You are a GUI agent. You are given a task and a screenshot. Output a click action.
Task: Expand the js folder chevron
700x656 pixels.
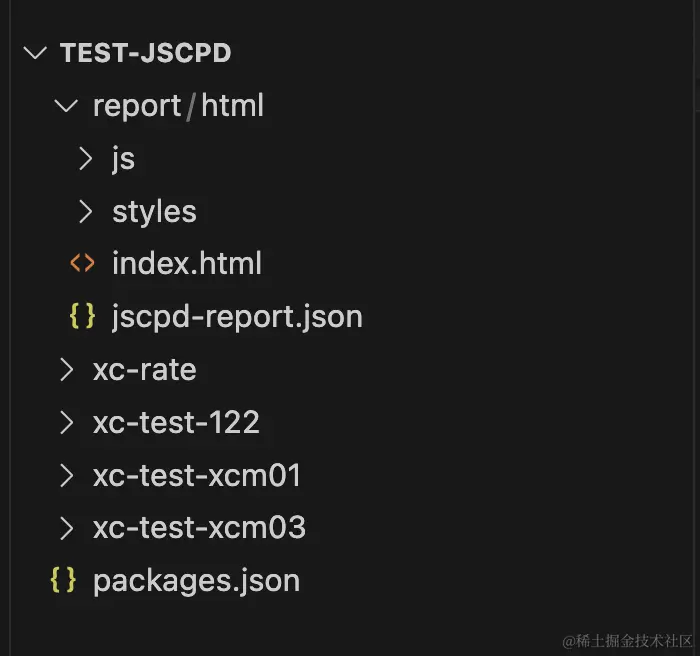pos(86,159)
